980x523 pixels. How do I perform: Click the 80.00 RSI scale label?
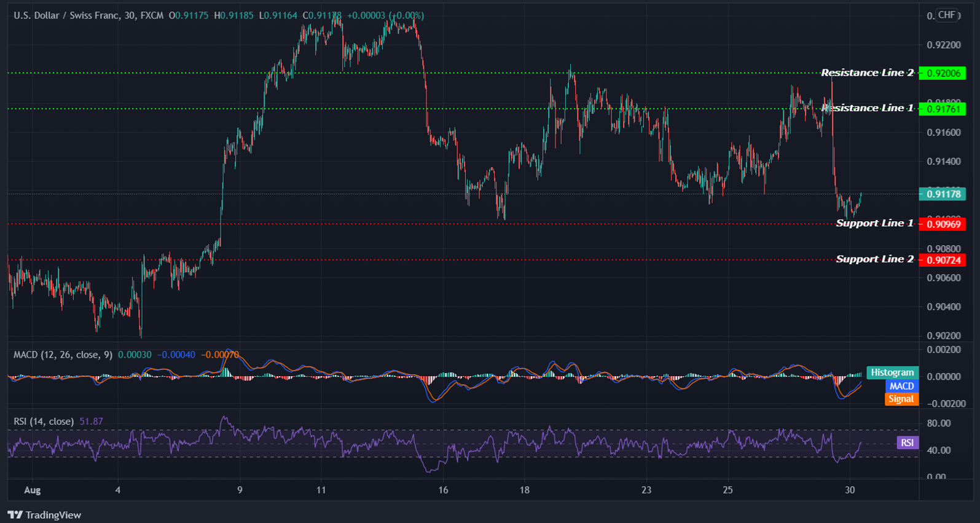tap(938, 423)
